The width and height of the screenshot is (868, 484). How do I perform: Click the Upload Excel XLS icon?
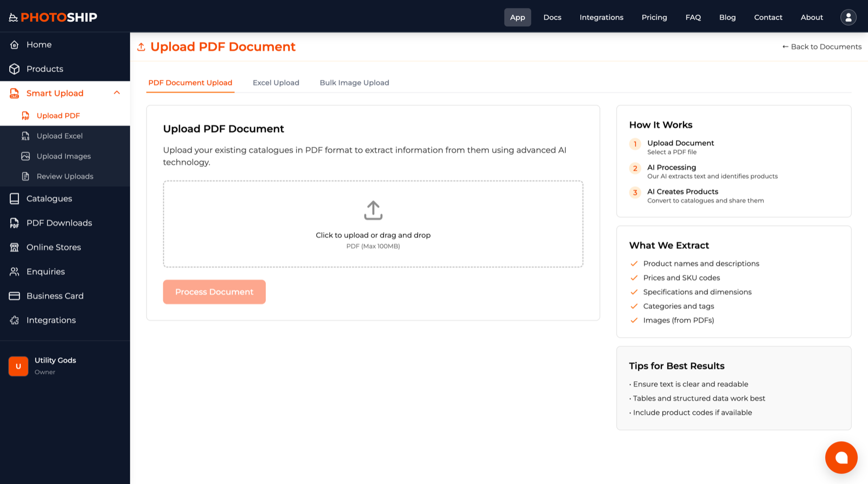(x=25, y=136)
